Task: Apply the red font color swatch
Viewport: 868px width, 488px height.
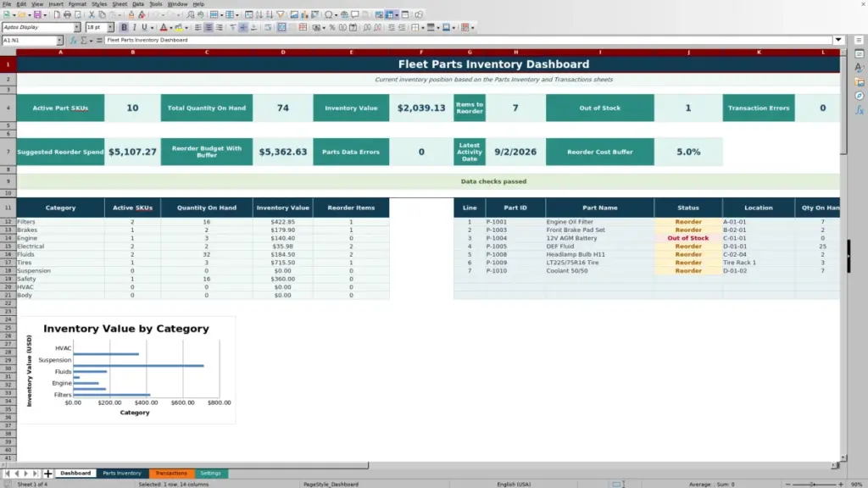Action: point(164,27)
